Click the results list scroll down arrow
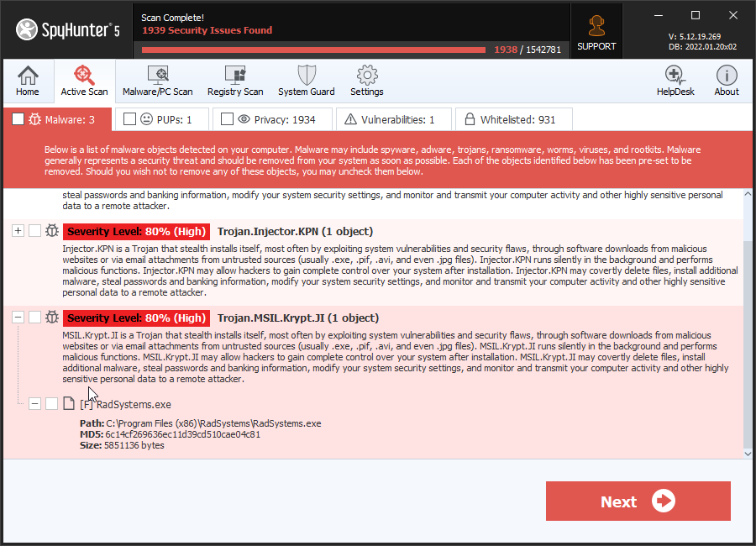The width and height of the screenshot is (756, 546). tap(748, 454)
